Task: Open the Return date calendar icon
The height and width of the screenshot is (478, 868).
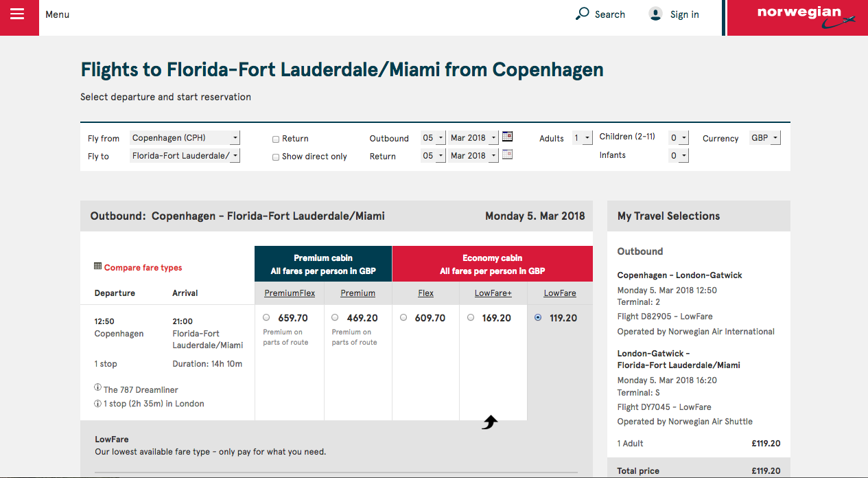Action: (x=508, y=155)
